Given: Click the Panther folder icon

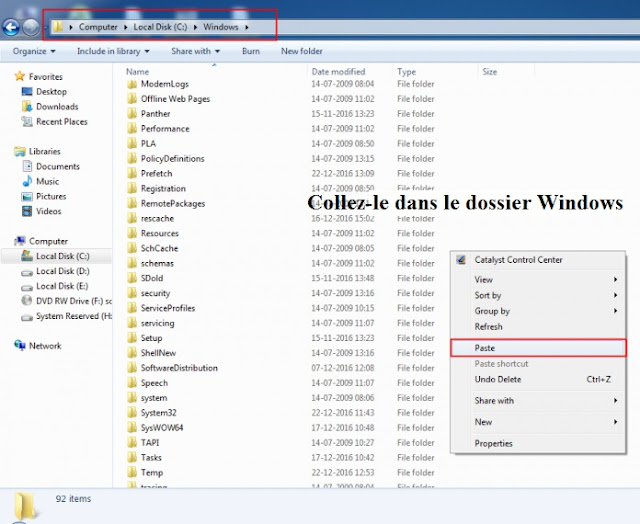Looking at the screenshot, I should (132, 114).
